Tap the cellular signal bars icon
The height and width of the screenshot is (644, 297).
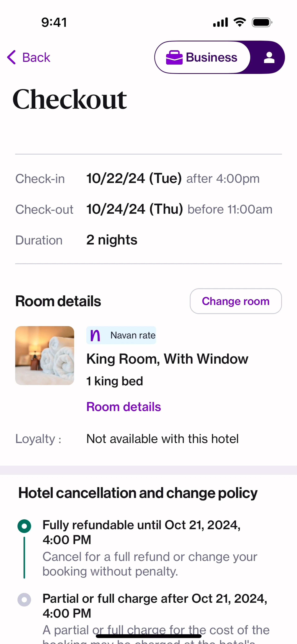coord(220,22)
